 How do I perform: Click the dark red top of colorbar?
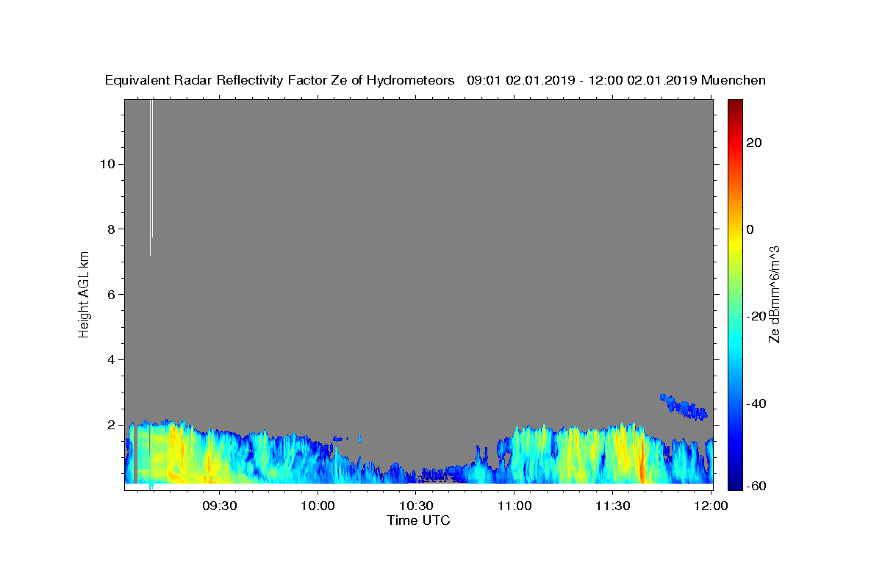pyautogui.click(x=735, y=105)
